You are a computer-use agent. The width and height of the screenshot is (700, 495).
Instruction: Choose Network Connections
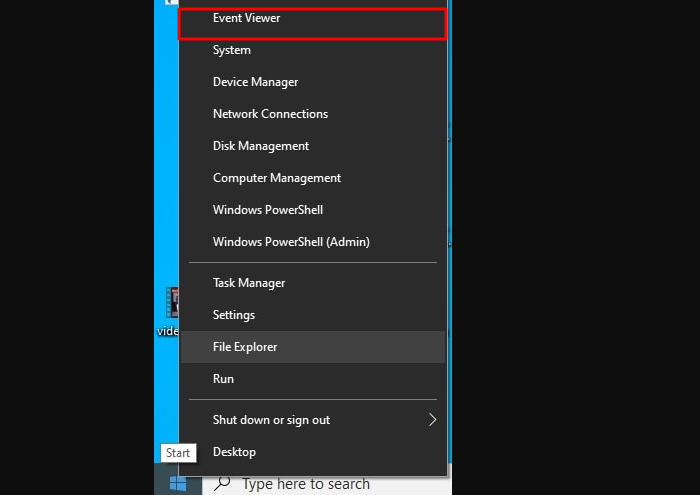click(x=312, y=114)
